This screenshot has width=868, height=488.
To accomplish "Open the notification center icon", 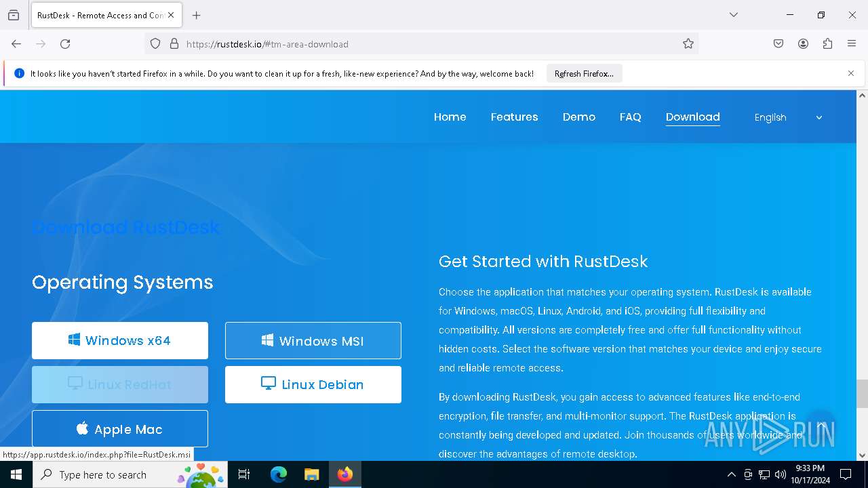I will [x=846, y=474].
